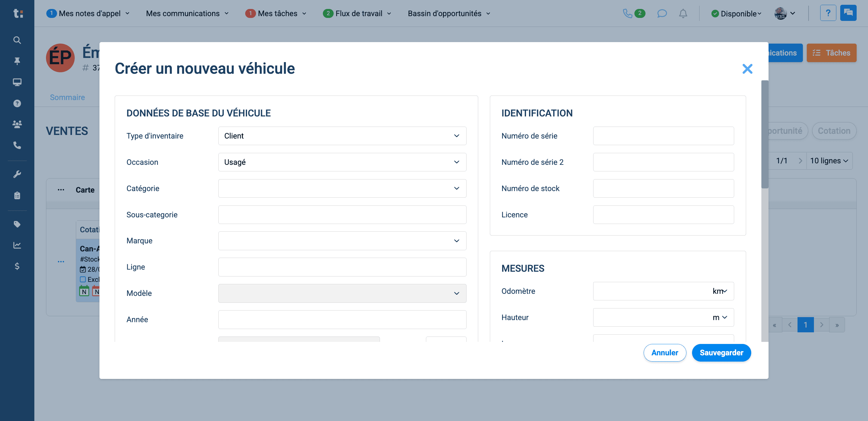Click the blue chat window icon top right
Image resolution: width=868 pixels, height=421 pixels.
point(848,13)
